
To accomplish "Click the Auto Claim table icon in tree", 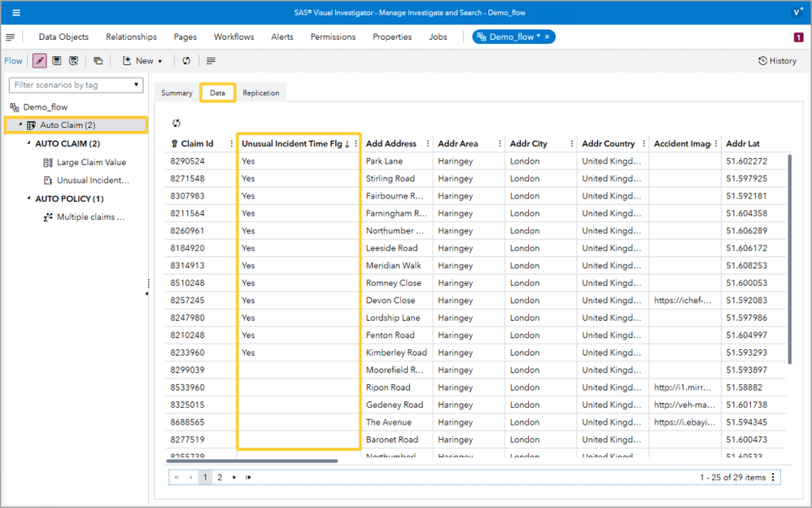I will coord(31,125).
